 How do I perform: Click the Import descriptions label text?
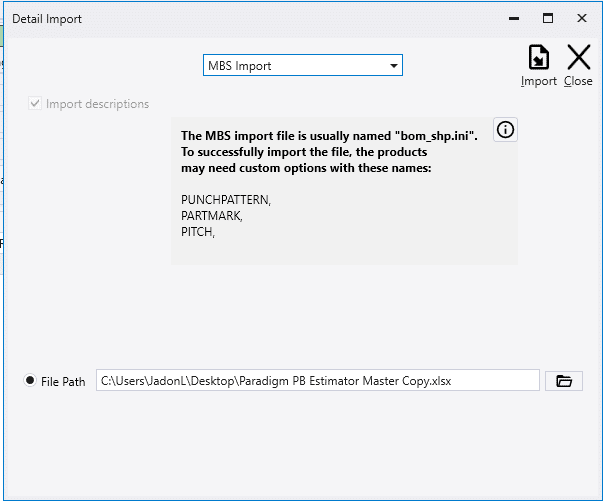point(97,104)
